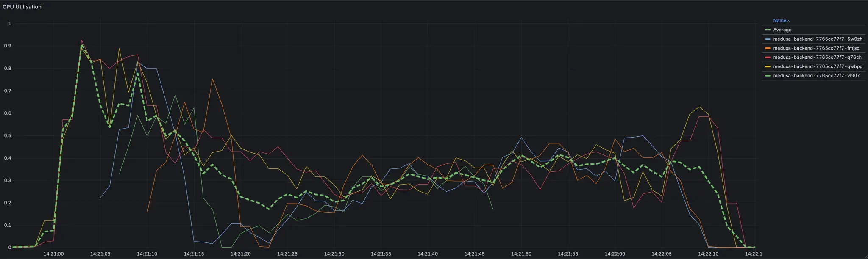
Task: Isolate the medusa-backend-7765cc77f7-5w9zh series
Action: point(817,39)
